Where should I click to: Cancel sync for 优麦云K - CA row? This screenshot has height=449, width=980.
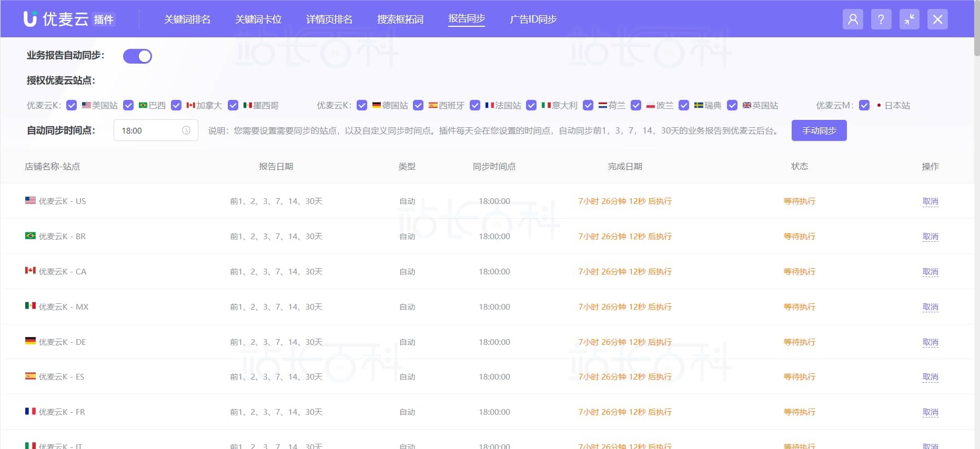(930, 271)
